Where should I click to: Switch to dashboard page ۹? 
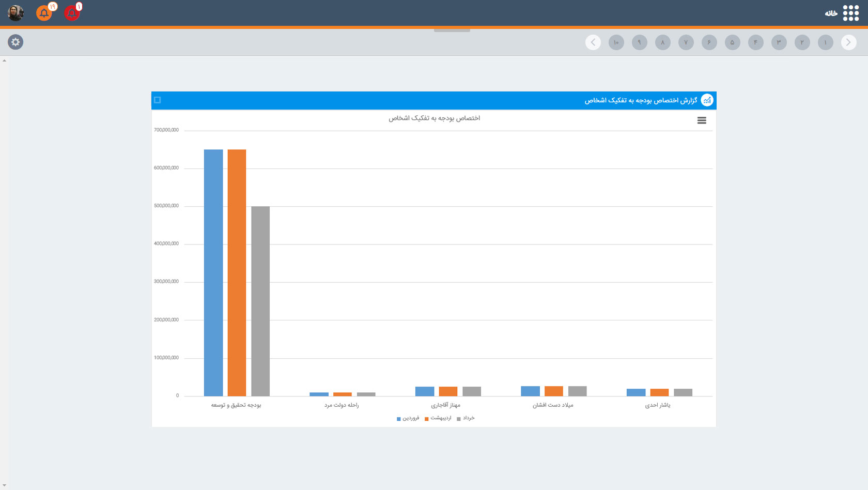(x=639, y=42)
